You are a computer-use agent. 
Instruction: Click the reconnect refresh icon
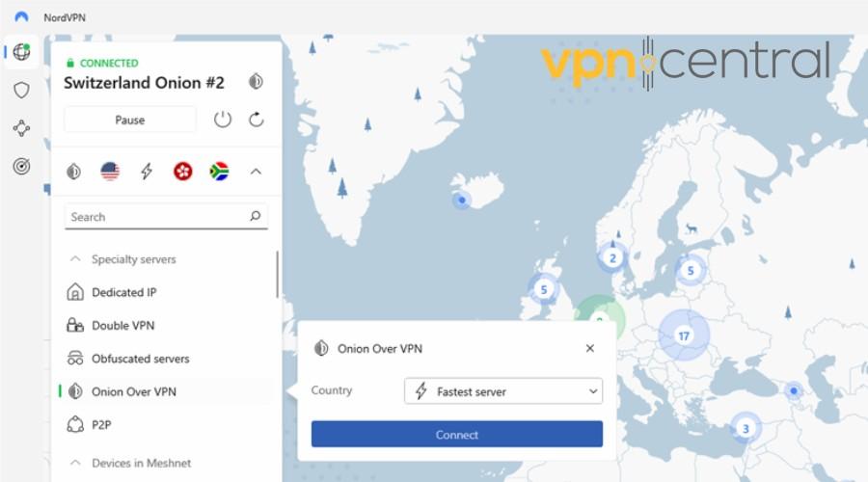(256, 120)
